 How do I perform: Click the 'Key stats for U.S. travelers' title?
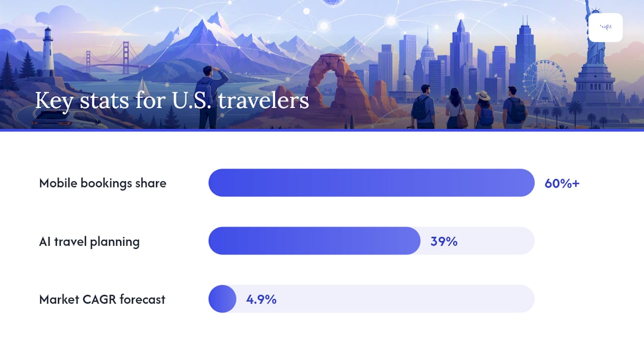click(x=172, y=100)
